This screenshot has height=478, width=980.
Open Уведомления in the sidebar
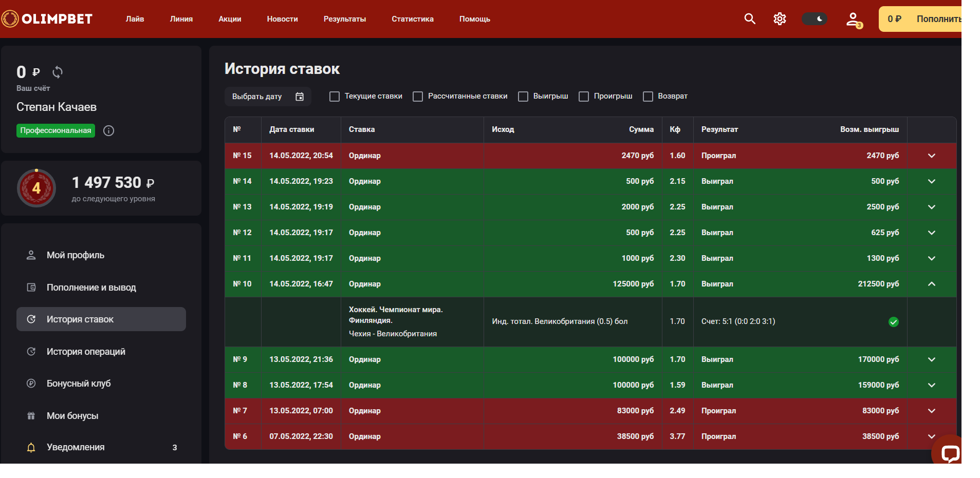(x=76, y=447)
